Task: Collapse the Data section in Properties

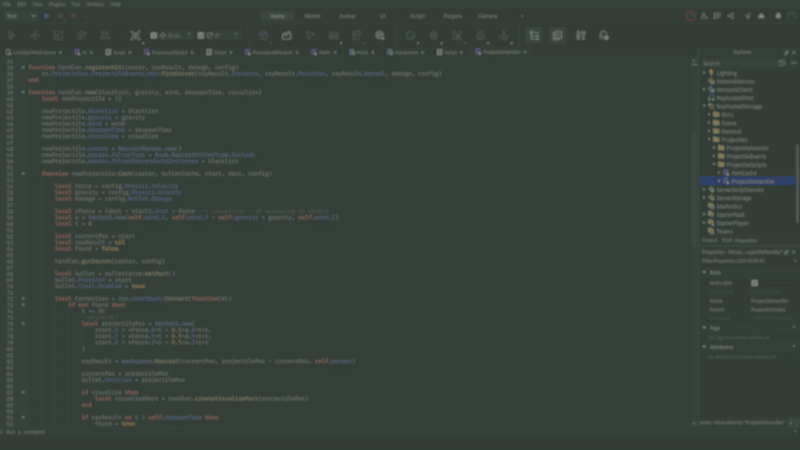Action: pyautogui.click(x=705, y=272)
